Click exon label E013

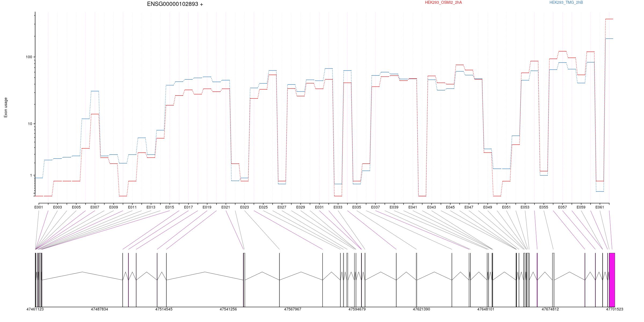[151, 207]
